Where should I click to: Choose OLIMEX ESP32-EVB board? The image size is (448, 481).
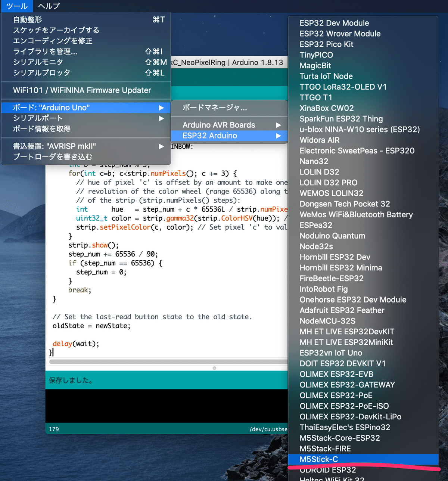[363, 374]
